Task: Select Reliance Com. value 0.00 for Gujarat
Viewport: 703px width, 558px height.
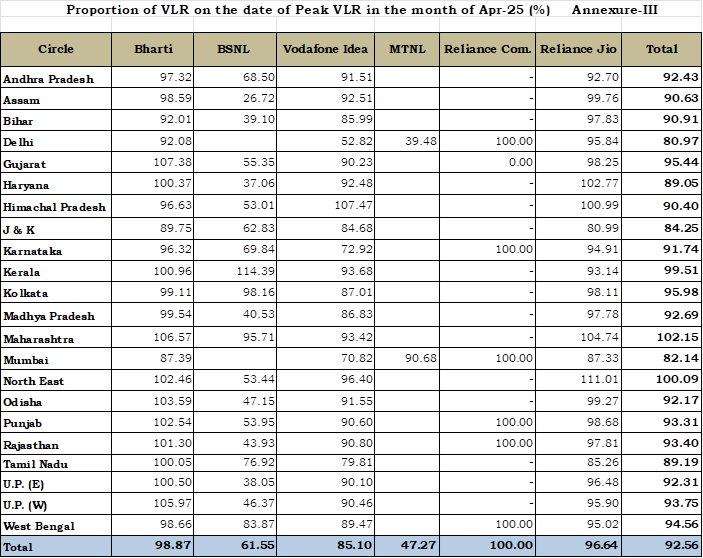Action: (x=521, y=162)
